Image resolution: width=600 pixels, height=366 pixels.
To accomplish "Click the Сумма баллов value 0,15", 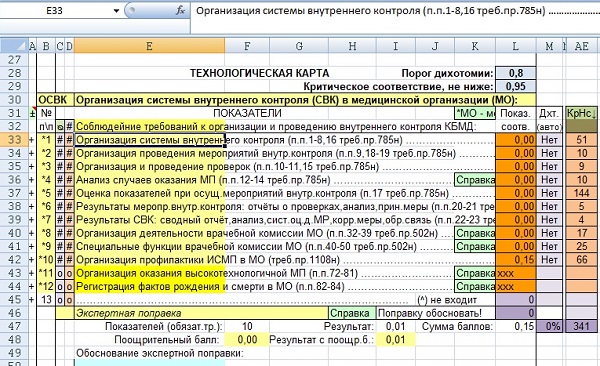I will pyautogui.click(x=516, y=326).
